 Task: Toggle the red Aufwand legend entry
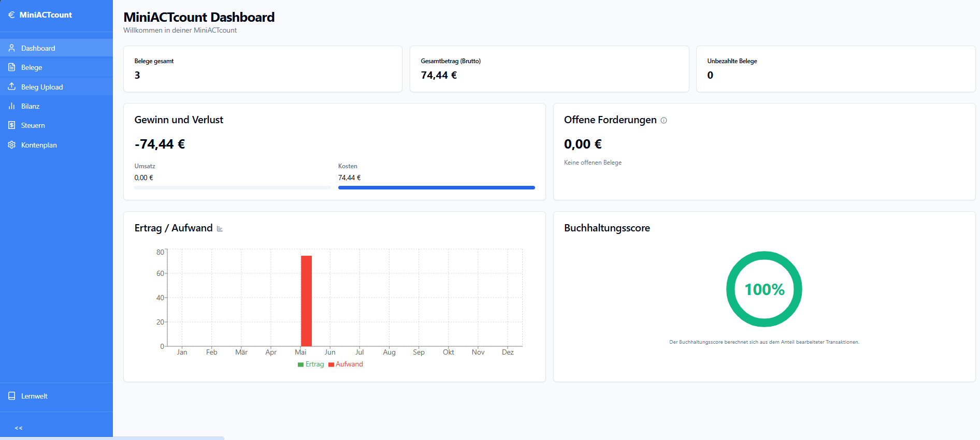(x=345, y=364)
